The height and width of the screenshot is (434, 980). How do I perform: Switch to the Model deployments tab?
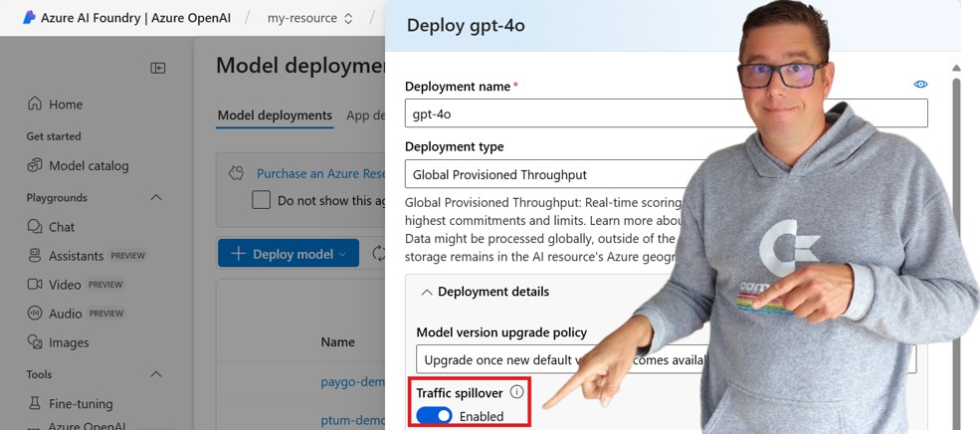[275, 115]
